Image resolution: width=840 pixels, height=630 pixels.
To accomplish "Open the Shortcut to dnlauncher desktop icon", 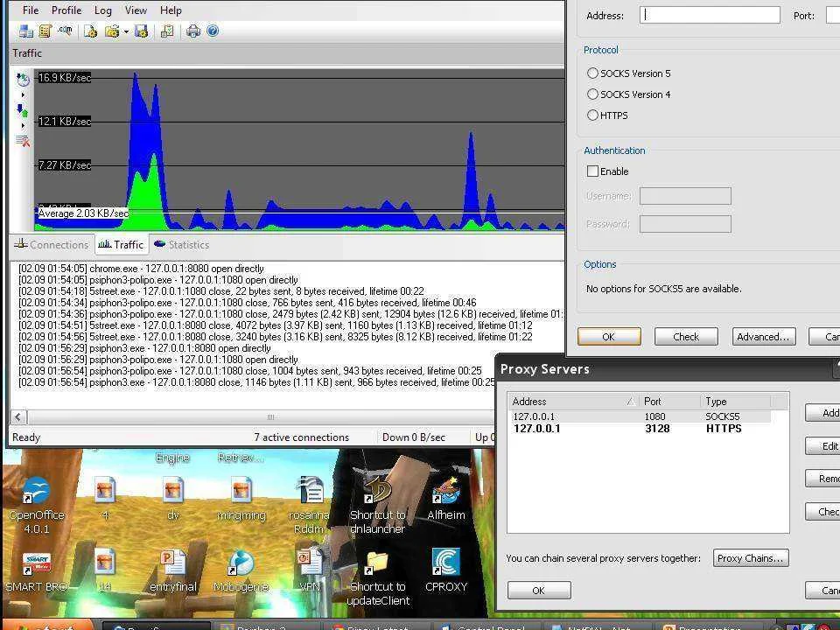I will [378, 490].
